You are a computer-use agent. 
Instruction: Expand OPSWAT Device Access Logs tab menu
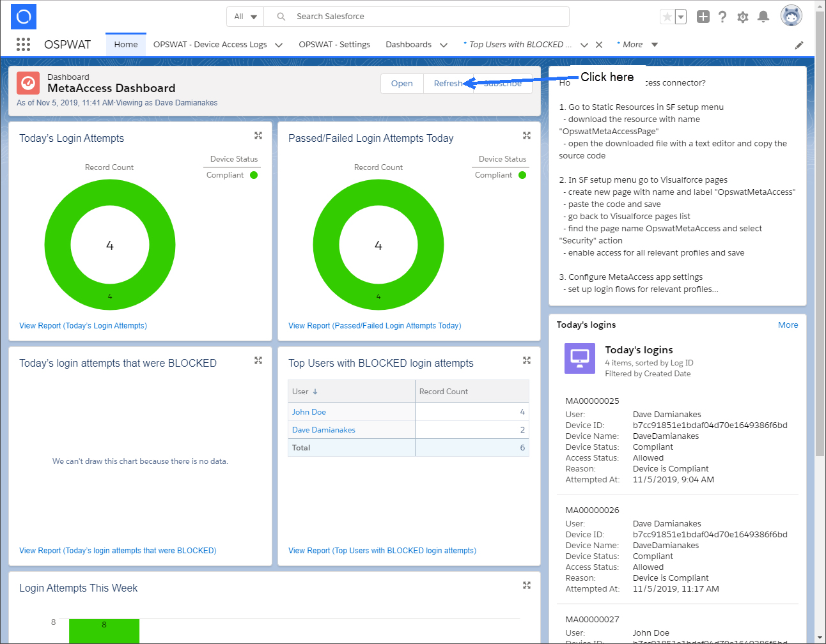279,45
